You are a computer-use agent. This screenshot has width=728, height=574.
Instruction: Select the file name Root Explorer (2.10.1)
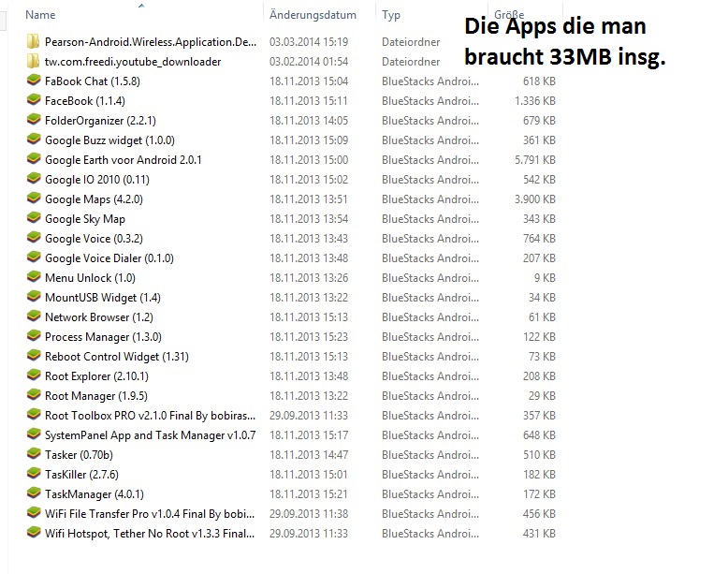coord(96,376)
